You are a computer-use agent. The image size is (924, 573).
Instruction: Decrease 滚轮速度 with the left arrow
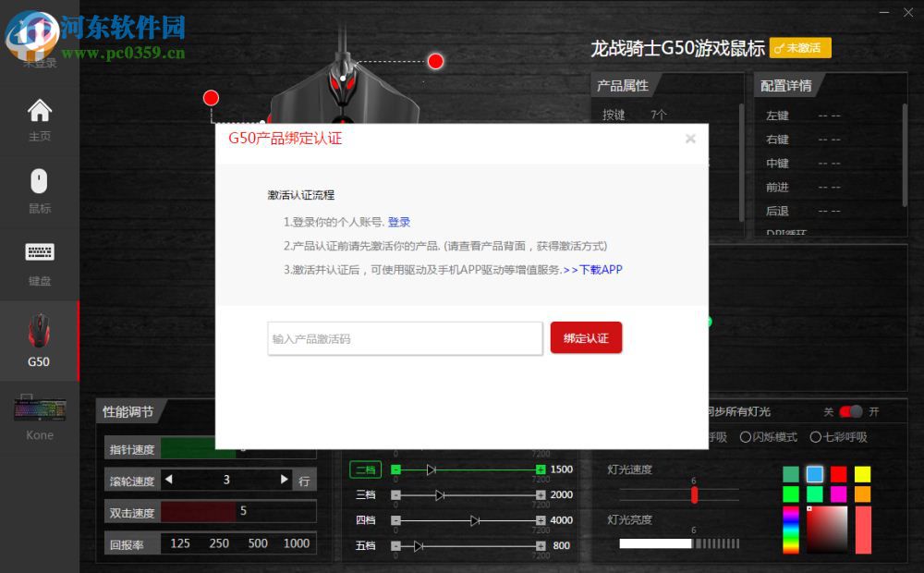(168, 480)
